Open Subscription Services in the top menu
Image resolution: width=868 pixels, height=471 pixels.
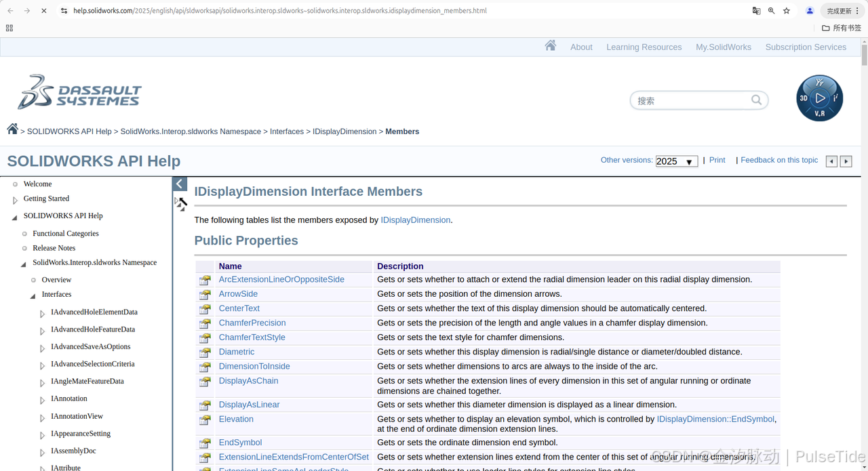click(806, 47)
